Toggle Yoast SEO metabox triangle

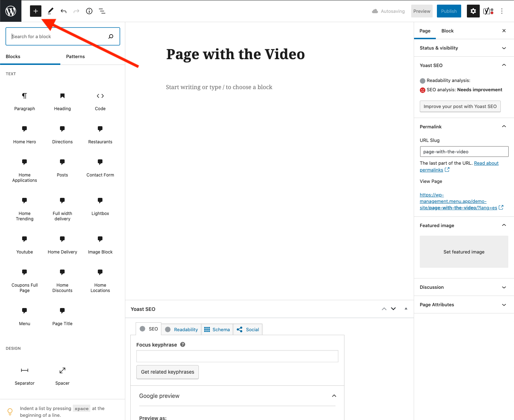pos(406,309)
